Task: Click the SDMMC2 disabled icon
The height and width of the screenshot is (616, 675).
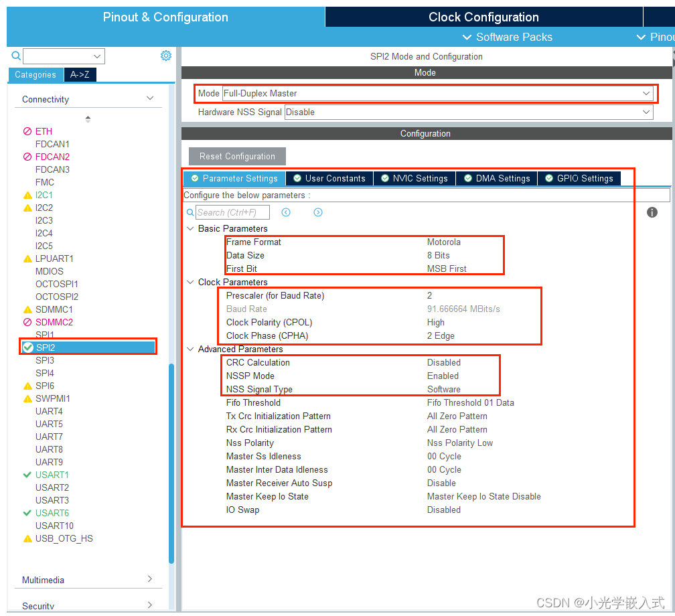Action: [27, 322]
